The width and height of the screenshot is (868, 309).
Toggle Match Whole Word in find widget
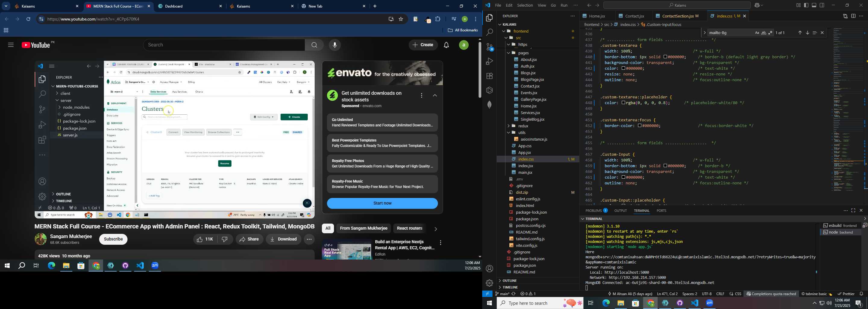pos(763,33)
